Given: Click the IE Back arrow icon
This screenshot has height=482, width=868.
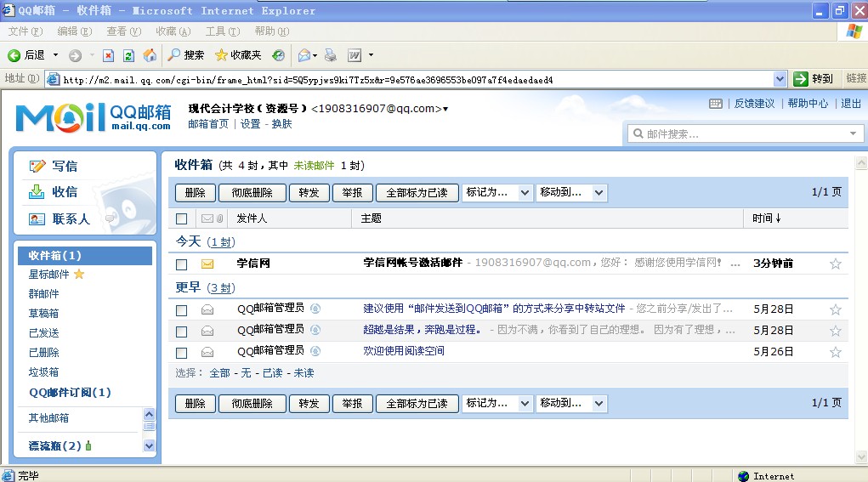Looking at the screenshot, I should tap(14, 55).
